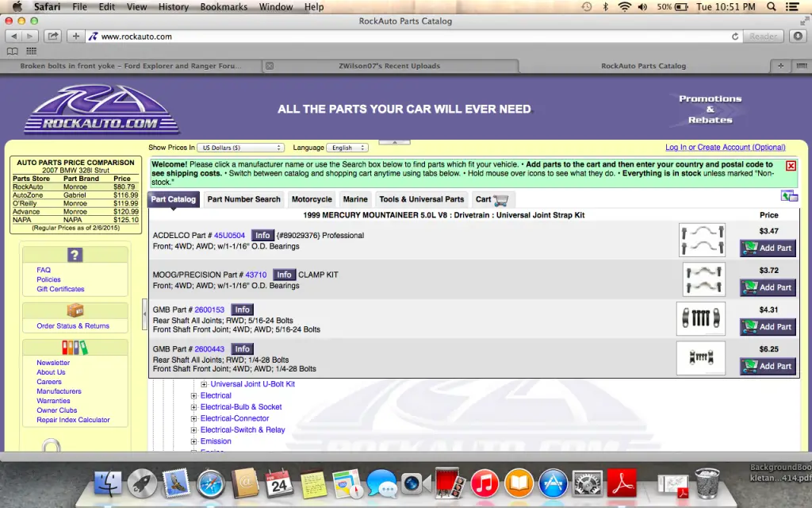The height and width of the screenshot is (508, 812).
Task: Switch to the Broken bolts Ford Explorer browser tab
Action: (x=131, y=66)
